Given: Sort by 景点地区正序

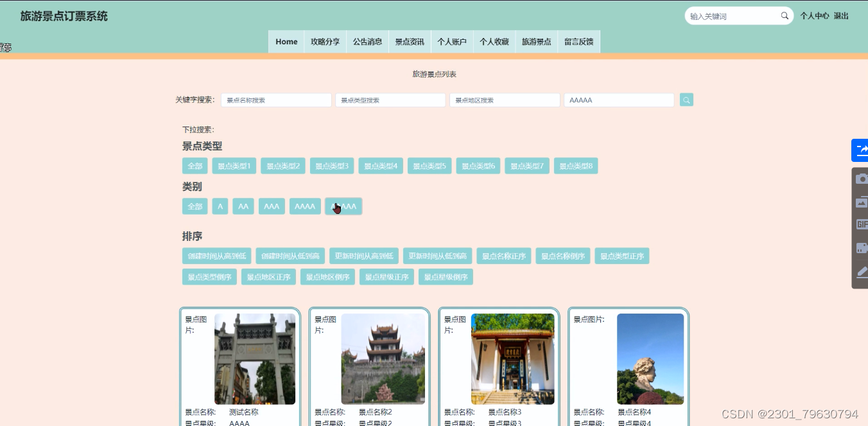Looking at the screenshot, I should point(269,277).
